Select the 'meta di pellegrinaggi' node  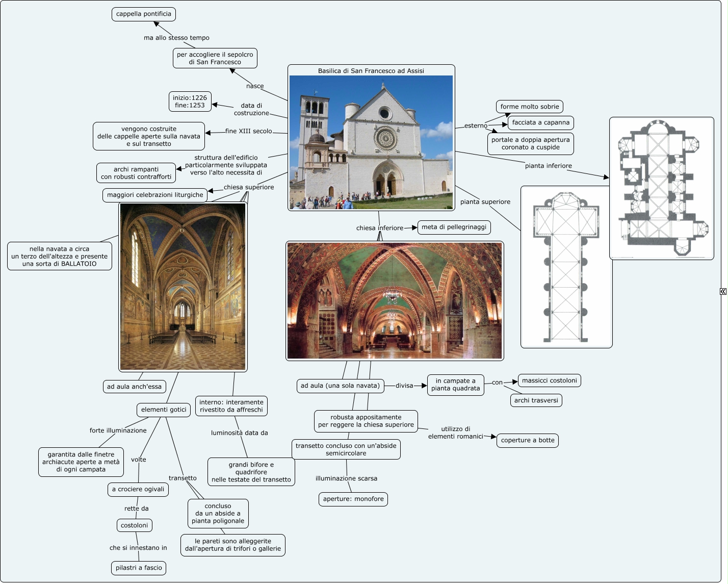[x=454, y=227]
